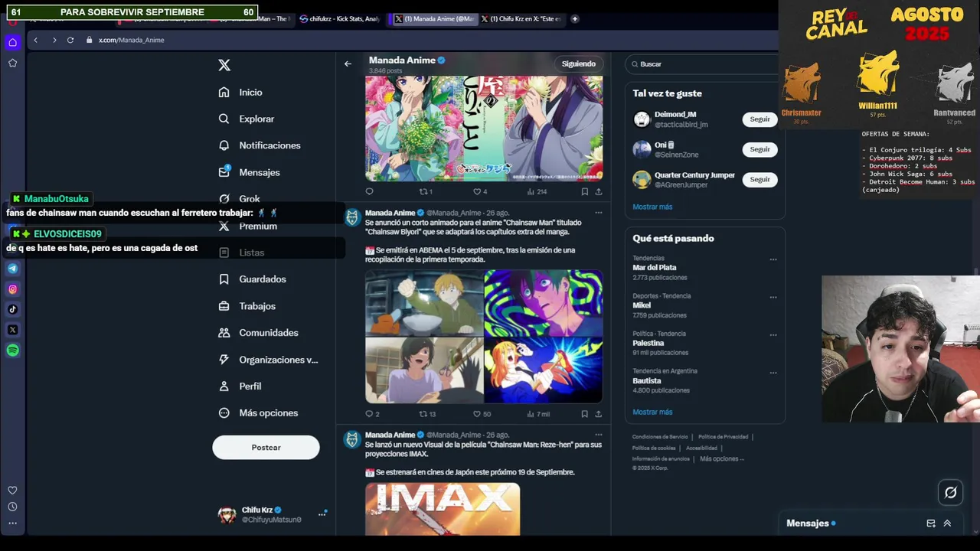Open options for Bautista trend
The image size is (980, 551).
coord(773,373)
